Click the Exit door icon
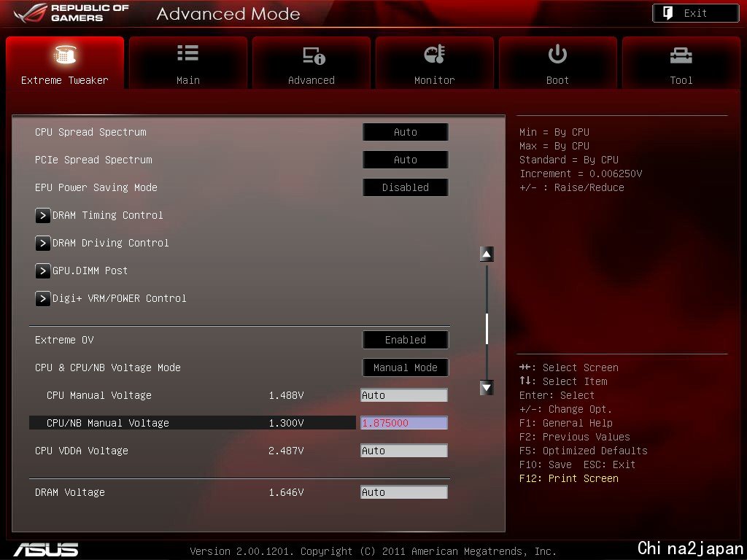The width and height of the screenshot is (747, 560). (668, 13)
